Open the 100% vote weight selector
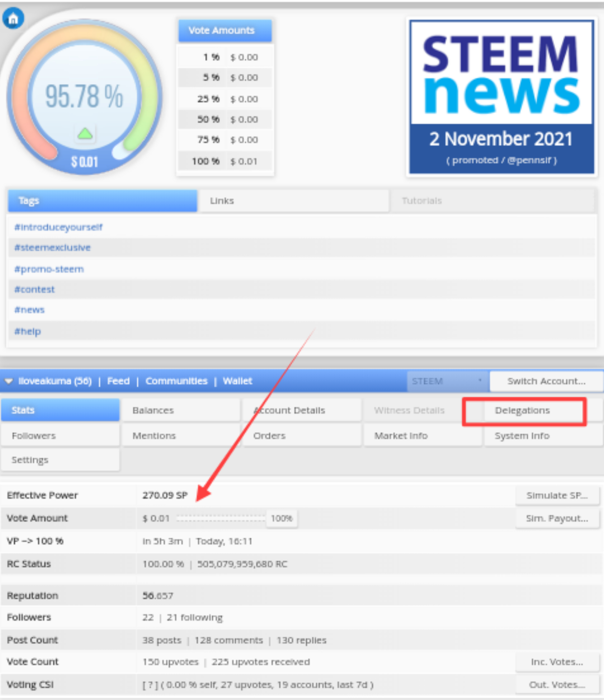This screenshot has height=700, width=604. (x=282, y=518)
